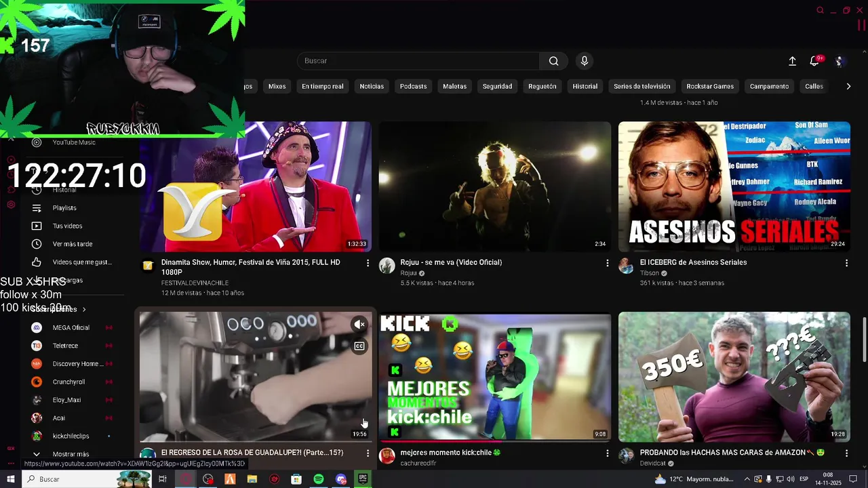The image size is (868, 488).
Task: Open options menu for Rojuu se me va
Action: 607,263
